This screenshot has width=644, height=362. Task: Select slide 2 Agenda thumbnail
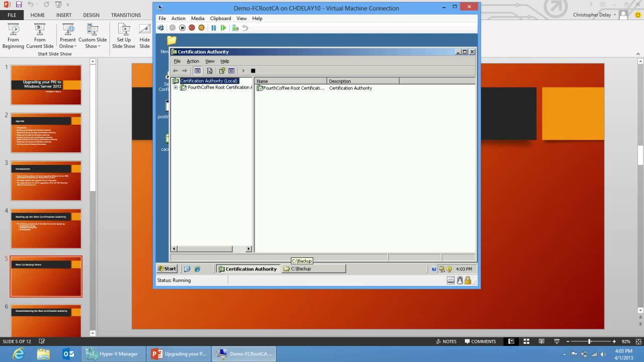tap(46, 133)
